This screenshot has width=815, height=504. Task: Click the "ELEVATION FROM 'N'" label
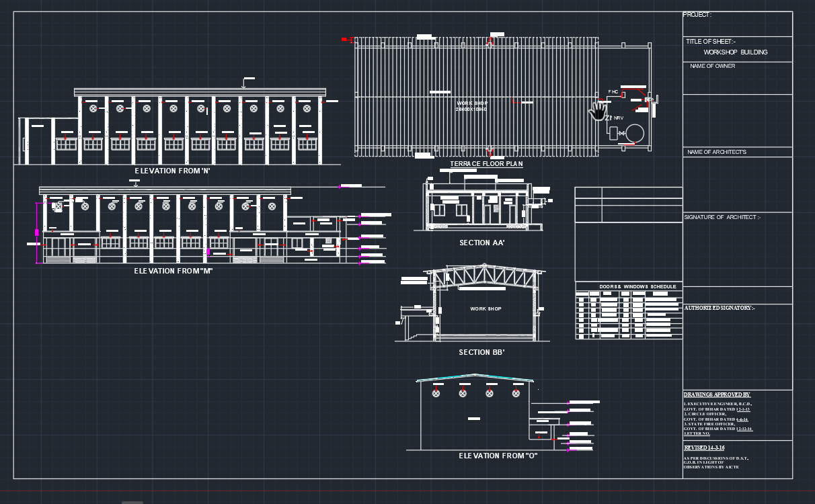pyautogui.click(x=173, y=171)
